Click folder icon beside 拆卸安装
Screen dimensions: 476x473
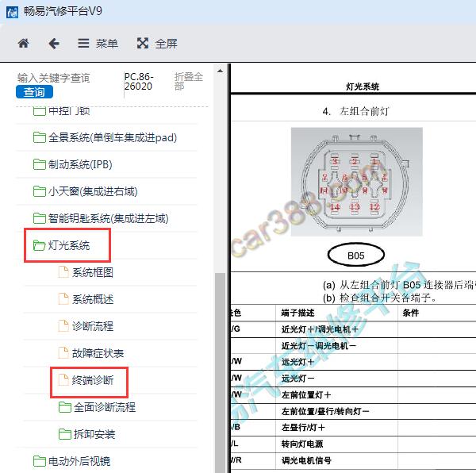pyautogui.click(x=65, y=434)
